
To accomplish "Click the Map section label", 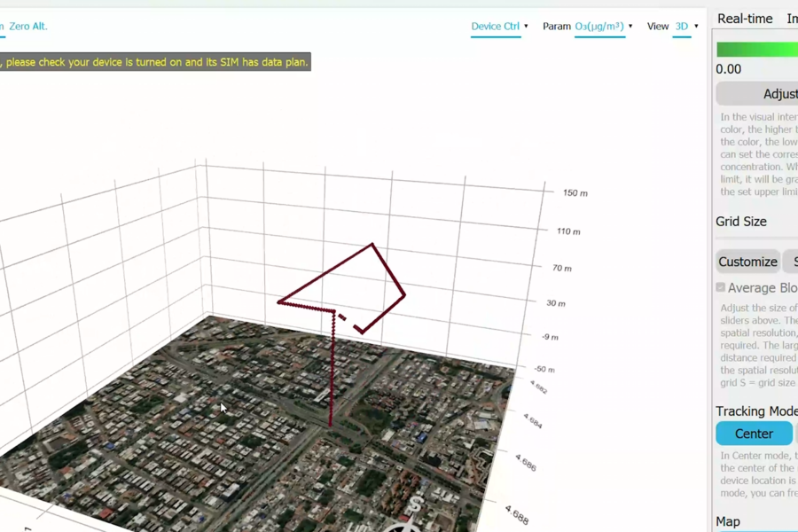I will tap(728, 521).
